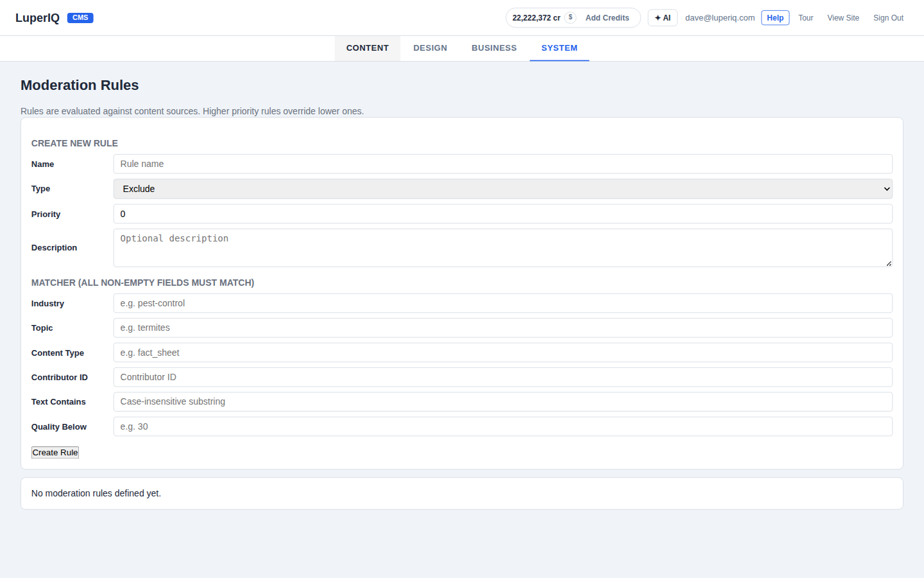Click the Quality Below matcher field
Image resolution: width=924 pixels, height=578 pixels.
(x=503, y=426)
